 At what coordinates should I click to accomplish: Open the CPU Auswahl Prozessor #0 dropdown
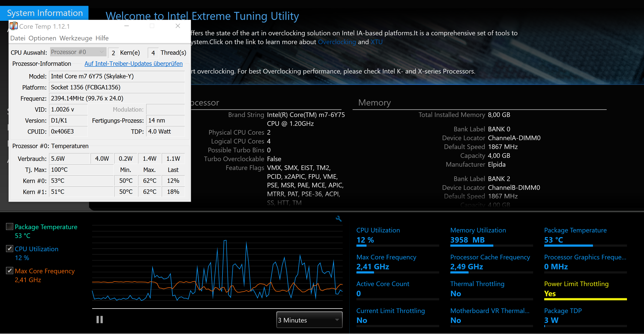click(78, 52)
